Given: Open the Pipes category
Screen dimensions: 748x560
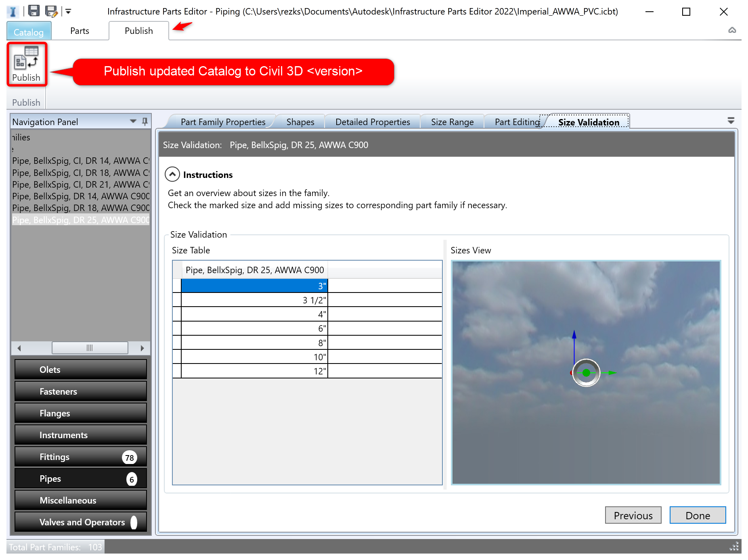Looking at the screenshot, I should click(81, 479).
